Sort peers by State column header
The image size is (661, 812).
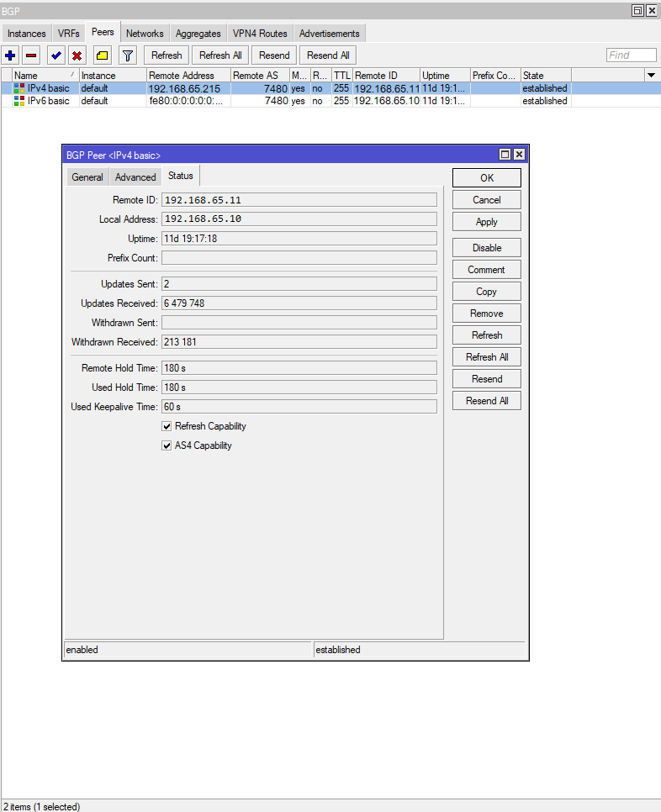[x=544, y=76]
